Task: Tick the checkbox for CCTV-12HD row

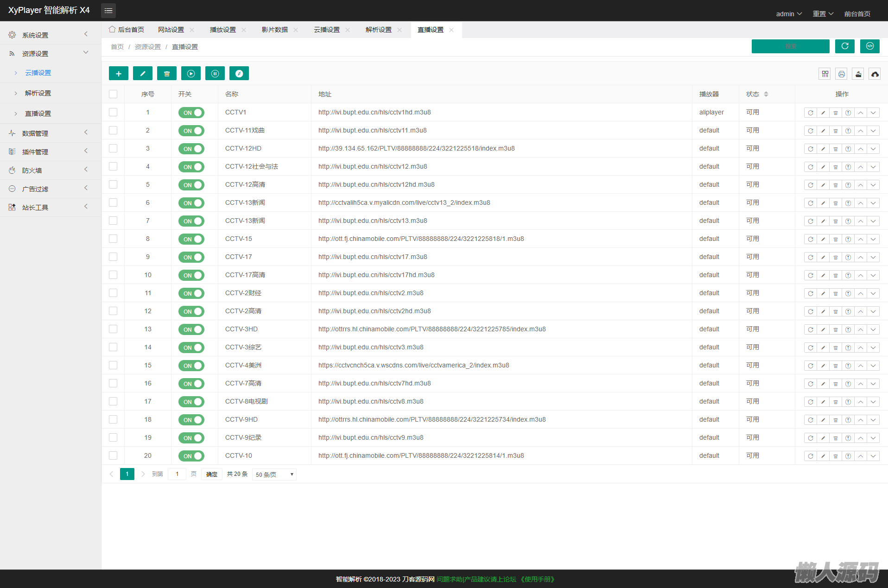Action: click(x=113, y=149)
